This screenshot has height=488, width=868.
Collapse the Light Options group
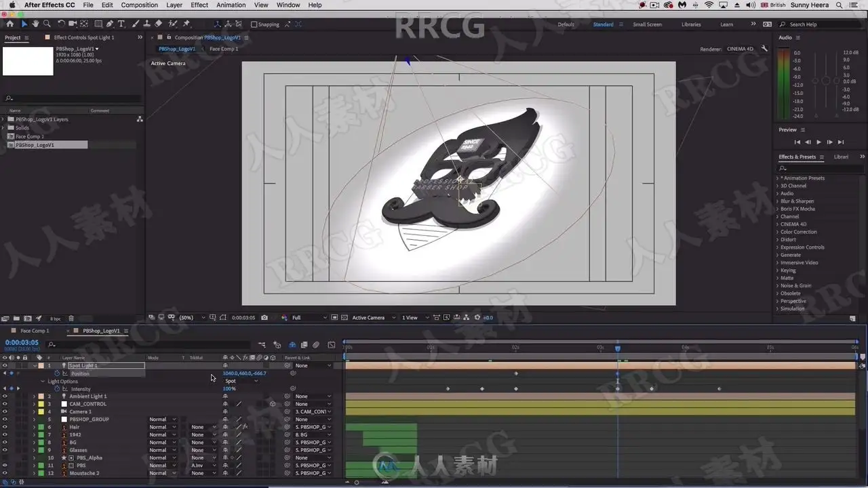(42, 382)
